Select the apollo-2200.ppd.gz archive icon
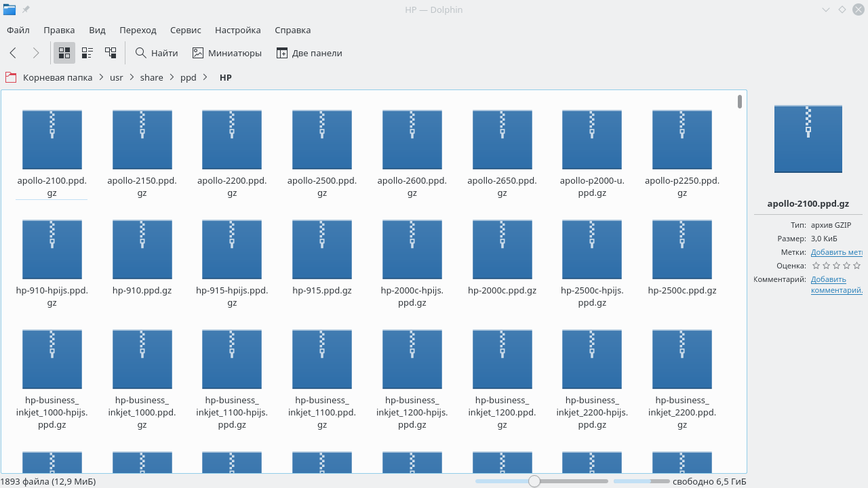This screenshot has width=868, height=488. [x=232, y=139]
